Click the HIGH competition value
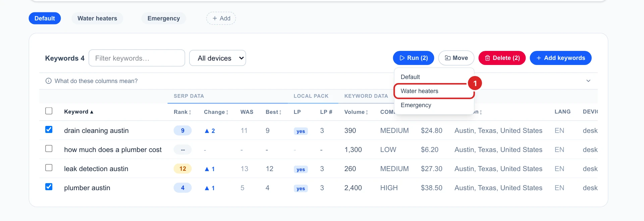The image size is (644, 221). click(389, 188)
